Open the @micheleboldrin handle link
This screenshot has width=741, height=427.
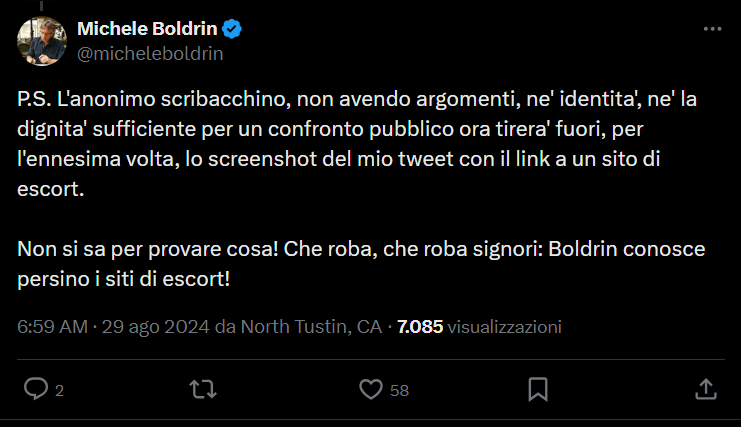point(149,54)
